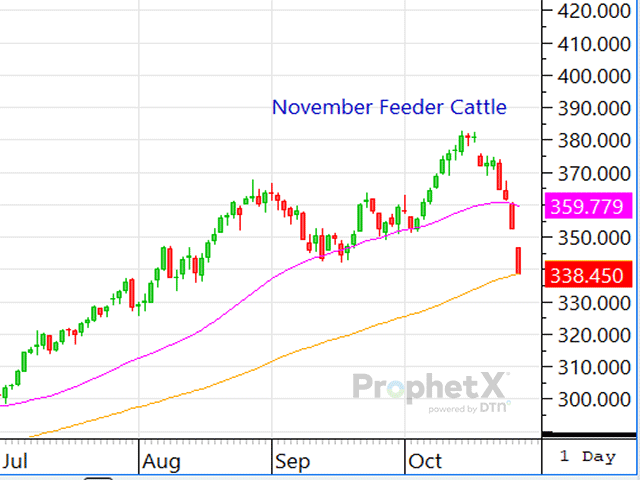Image resolution: width=640 pixels, height=480 pixels.
Task: Select the Oct label on the date axis
Action: point(425,462)
